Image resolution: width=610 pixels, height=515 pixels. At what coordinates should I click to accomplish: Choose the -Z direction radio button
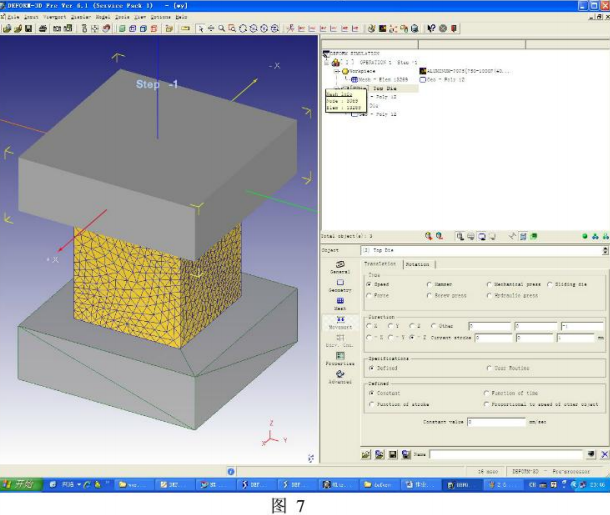412,337
